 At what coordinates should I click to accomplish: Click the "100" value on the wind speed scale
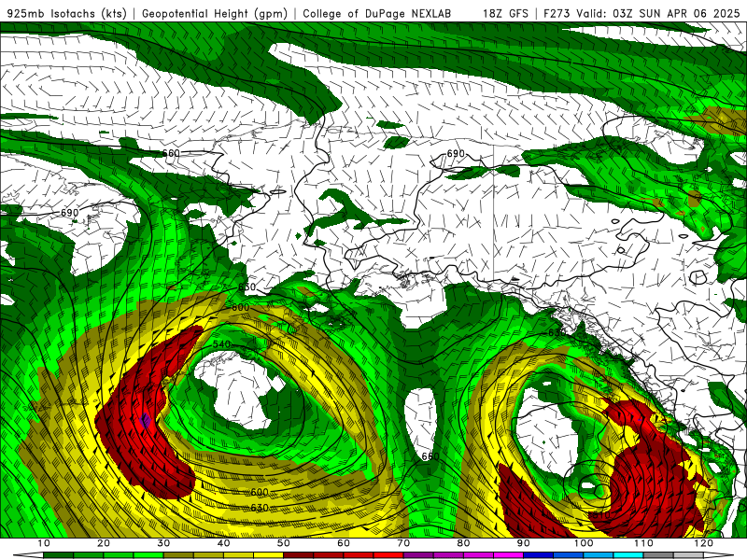583,543
